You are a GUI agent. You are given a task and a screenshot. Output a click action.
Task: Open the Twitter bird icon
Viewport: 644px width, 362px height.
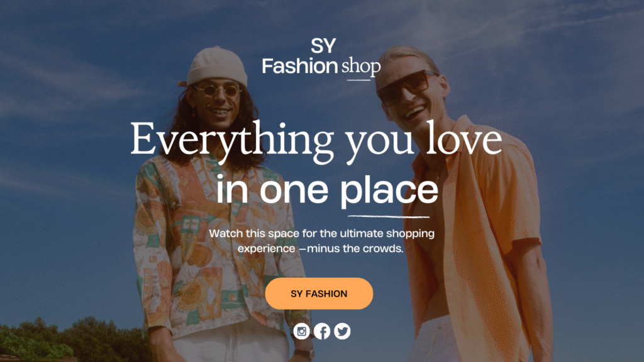(x=342, y=331)
